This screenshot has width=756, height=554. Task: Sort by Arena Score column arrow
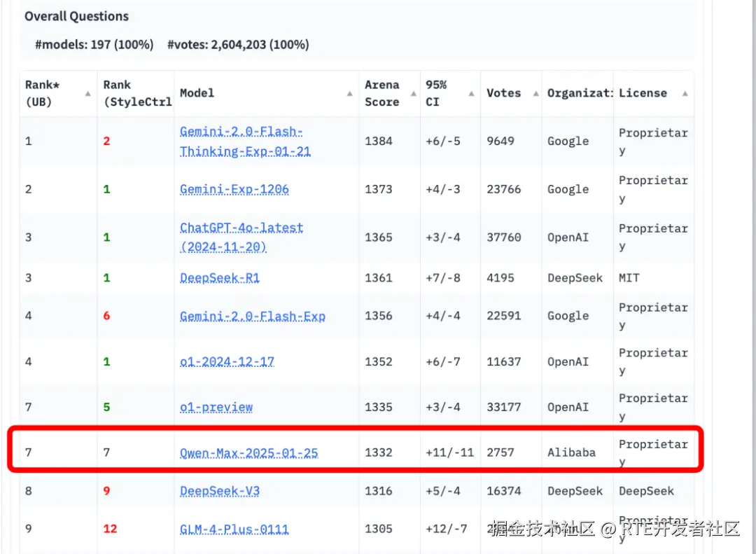tap(414, 94)
